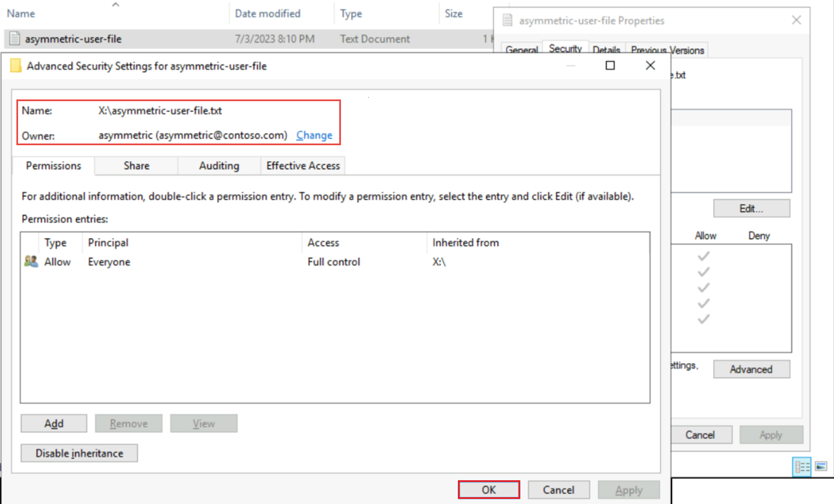Click the X:\asymmetric-user-file.txt name value
834x504 pixels.
pyautogui.click(x=160, y=111)
